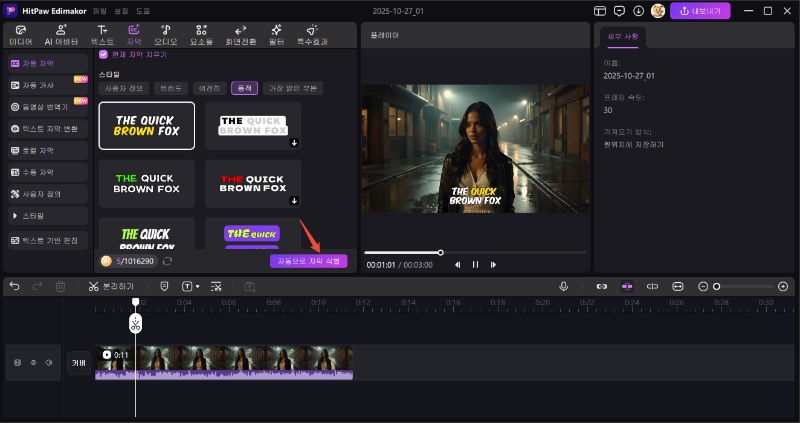
Task: Pause the video in the player
Action: tap(475, 265)
